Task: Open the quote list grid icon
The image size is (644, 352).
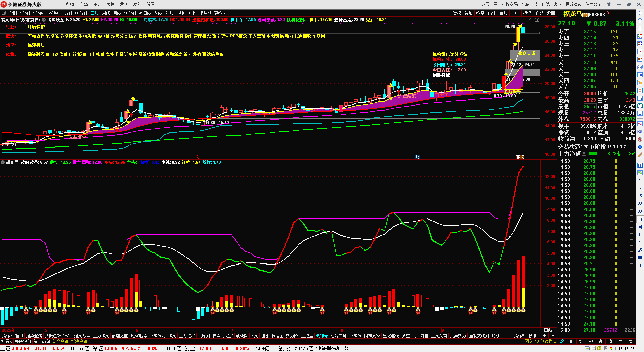Action: (x=640, y=44)
